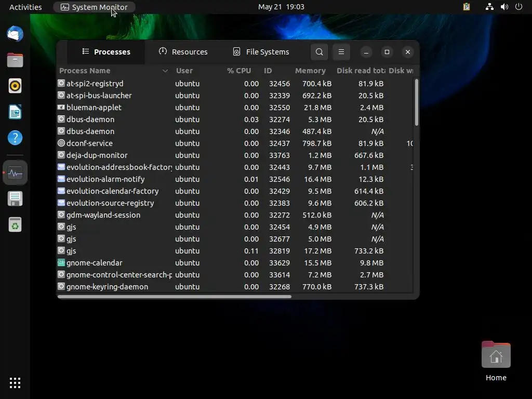Screen dimensions: 532x399
Task: Sort by the % CPU column header
Action: click(239, 71)
